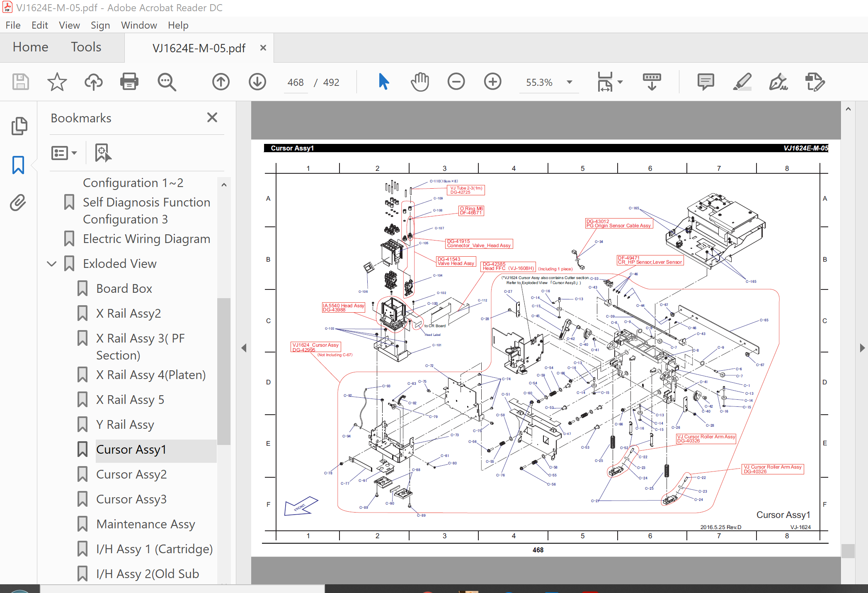This screenshot has width=868, height=593.
Task: Select the VJ1624E-M-05.pdf document tab
Action: point(199,48)
